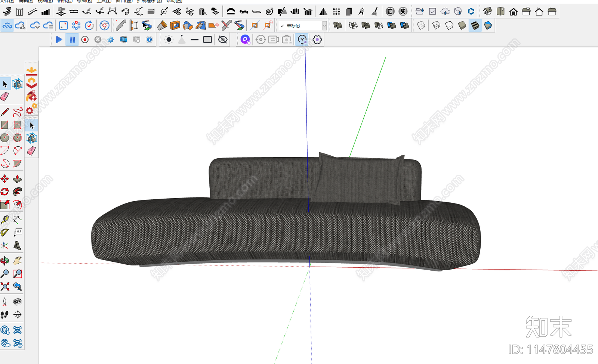Expand the tag combo box arrow
Viewport: 598px width, 364px height.
(x=324, y=26)
